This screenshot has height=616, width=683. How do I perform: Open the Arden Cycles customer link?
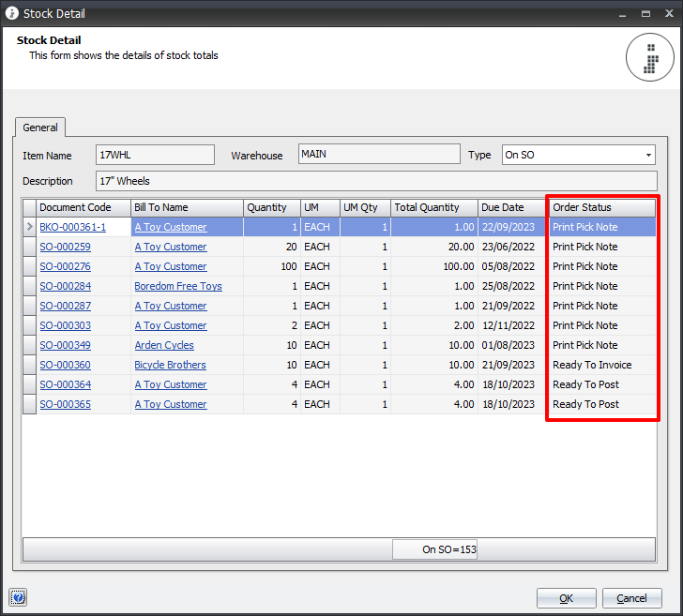164,345
